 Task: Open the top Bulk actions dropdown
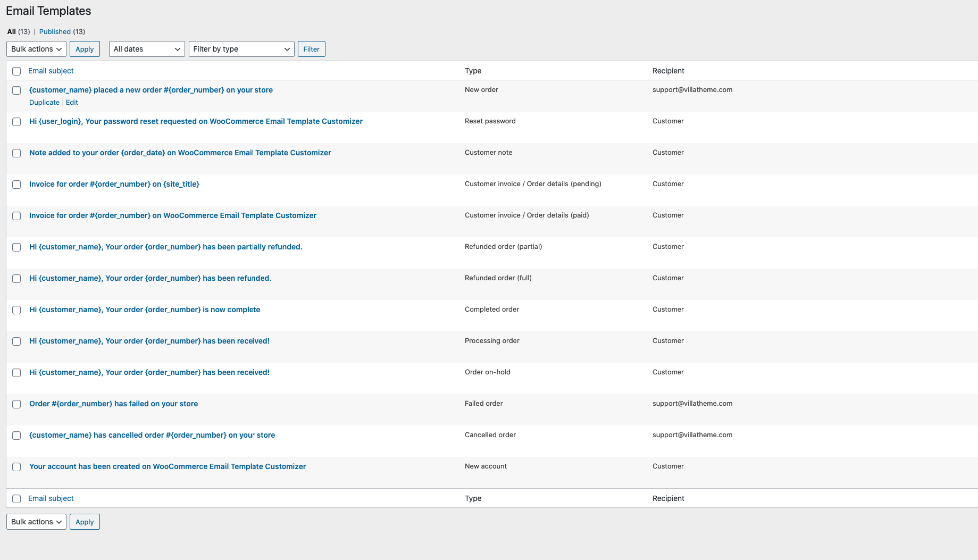pyautogui.click(x=36, y=49)
